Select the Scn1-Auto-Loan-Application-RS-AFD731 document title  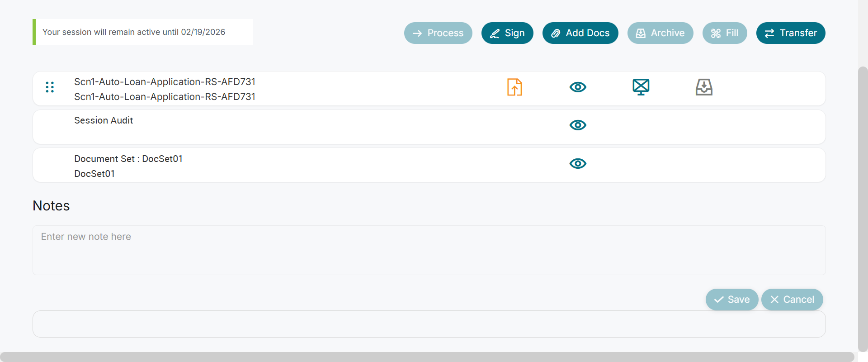tap(165, 82)
